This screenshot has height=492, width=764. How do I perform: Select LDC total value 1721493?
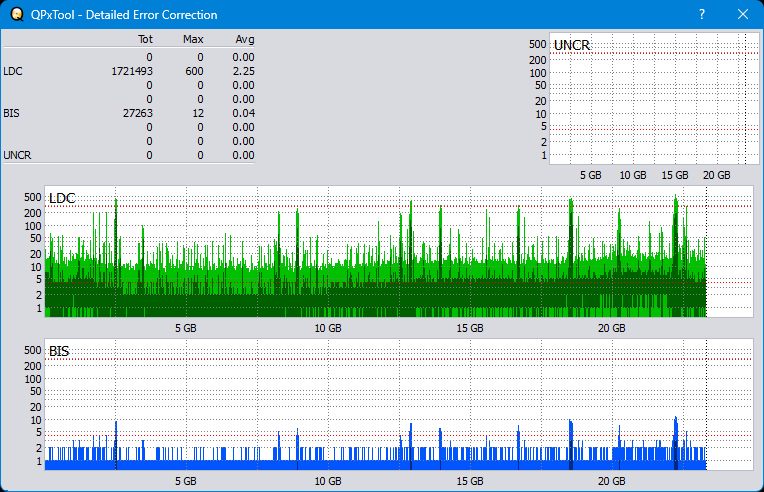coord(132,71)
